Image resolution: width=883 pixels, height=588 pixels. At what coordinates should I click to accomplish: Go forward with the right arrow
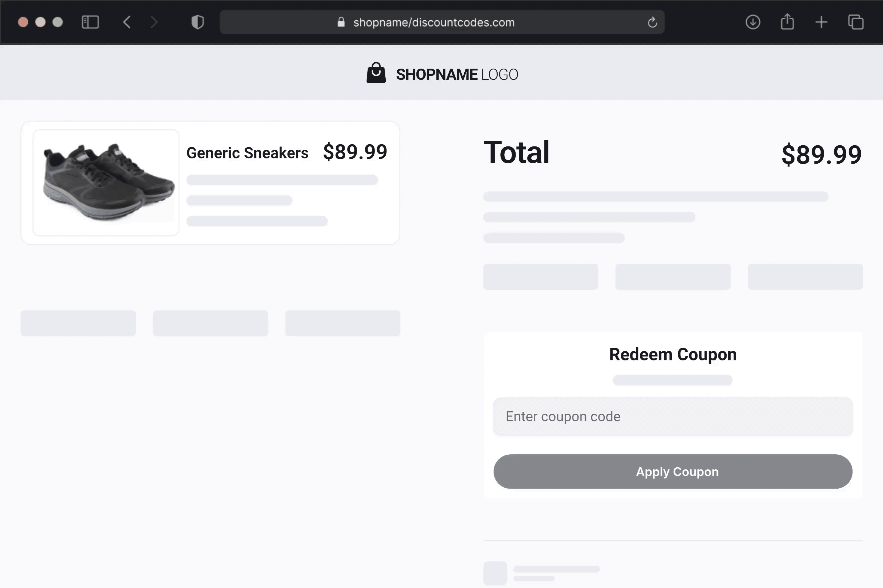pyautogui.click(x=154, y=22)
